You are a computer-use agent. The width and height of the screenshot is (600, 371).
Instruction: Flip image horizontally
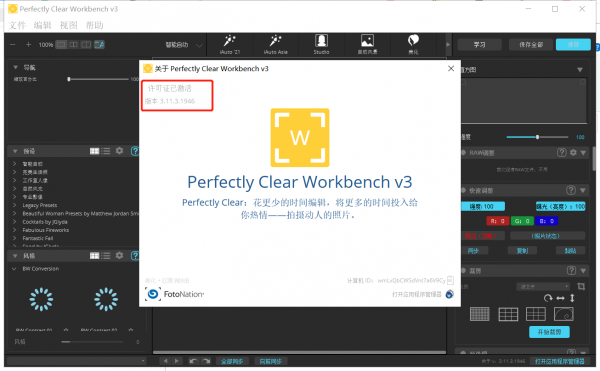point(560,298)
